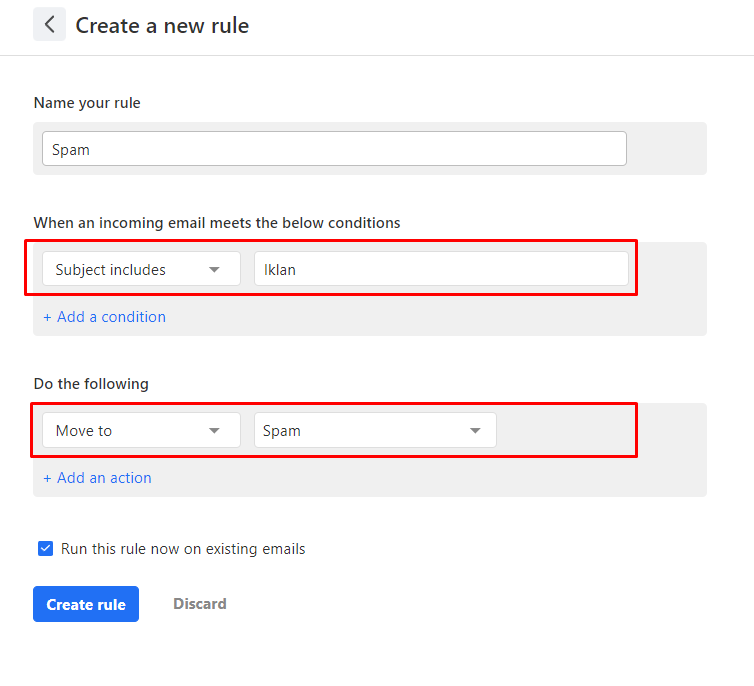754x686 pixels.
Task: Focus the rule name field containing Spam
Action: click(x=334, y=149)
